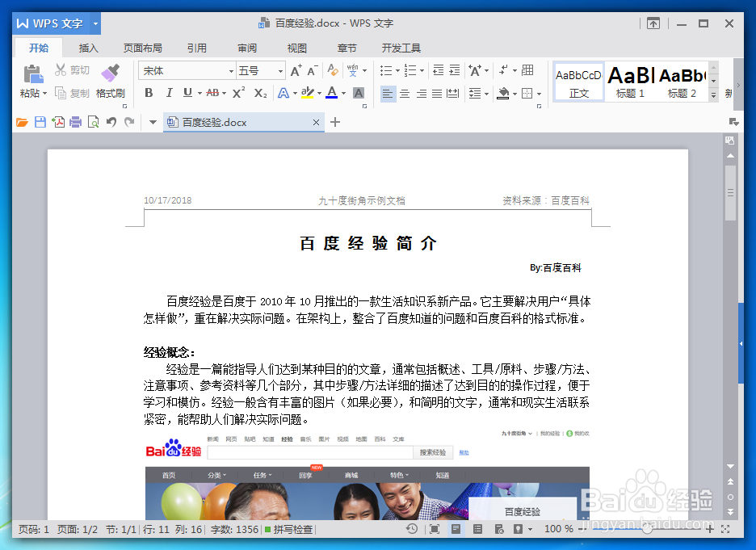Click the 复制 copy button
Image resolution: width=756 pixels, height=550 pixels.
[x=73, y=93]
